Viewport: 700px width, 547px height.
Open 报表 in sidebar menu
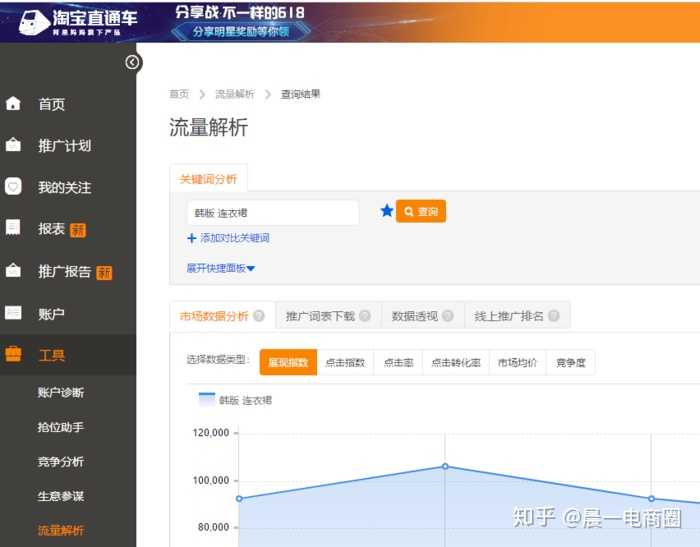[52, 229]
